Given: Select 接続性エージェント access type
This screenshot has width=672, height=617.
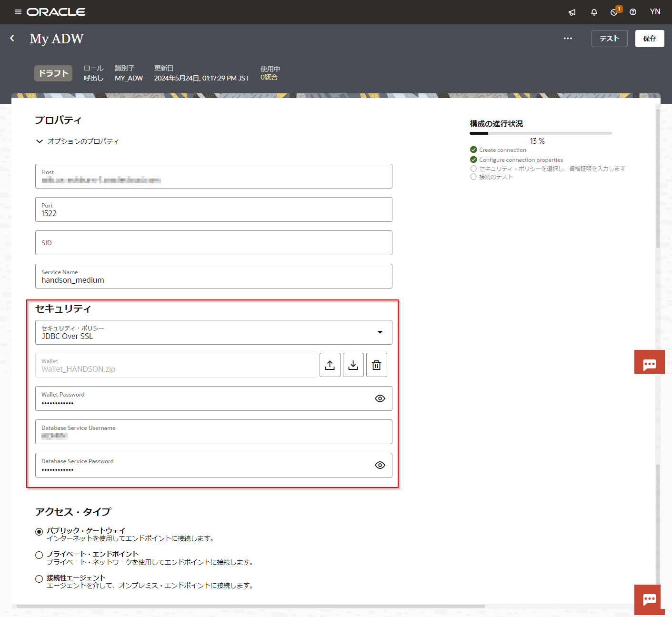Looking at the screenshot, I should point(39,579).
